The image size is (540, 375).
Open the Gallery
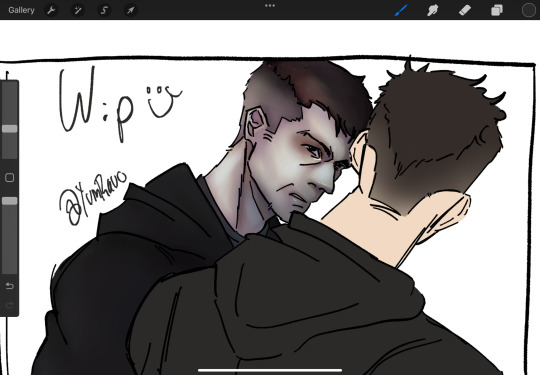tap(21, 10)
